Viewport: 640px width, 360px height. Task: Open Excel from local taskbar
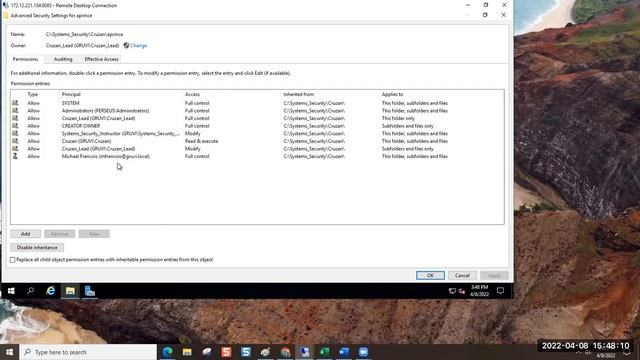pos(324,352)
